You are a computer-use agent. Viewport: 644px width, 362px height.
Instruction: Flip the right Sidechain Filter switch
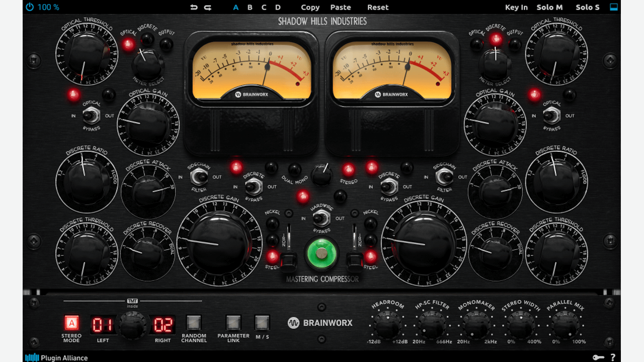[x=444, y=177]
